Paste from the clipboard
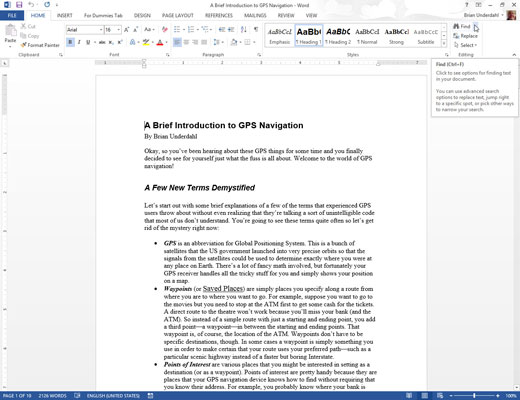Screen dimensions: 520x400 pyautogui.click(x=10, y=35)
